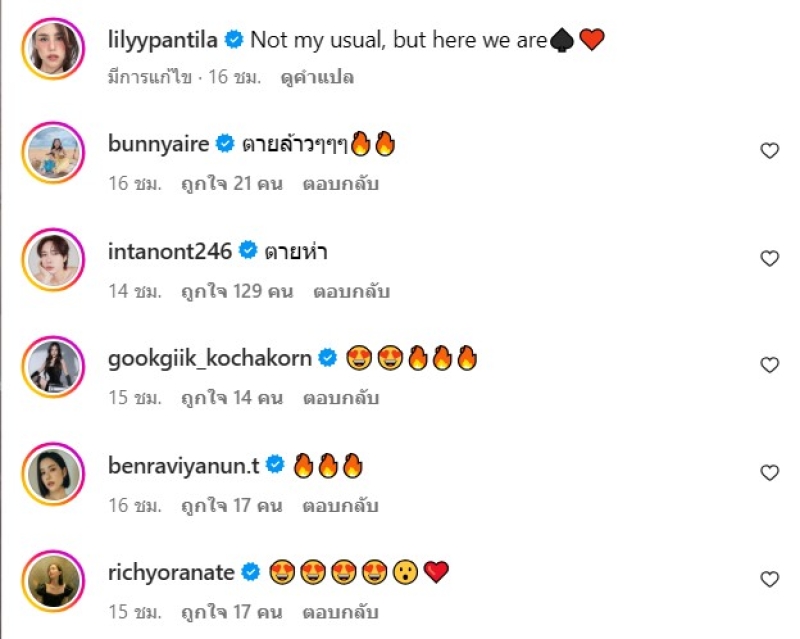View richyoranate's profile picture

pyautogui.click(x=53, y=580)
